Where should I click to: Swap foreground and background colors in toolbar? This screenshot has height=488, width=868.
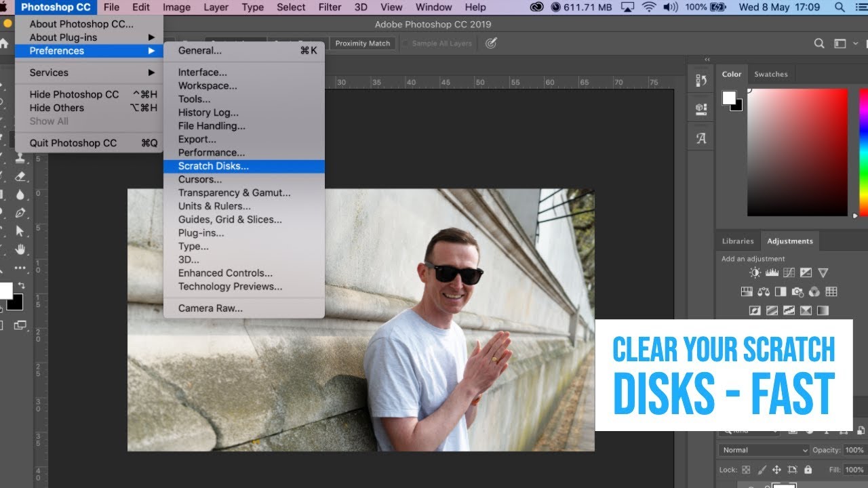coord(22,285)
